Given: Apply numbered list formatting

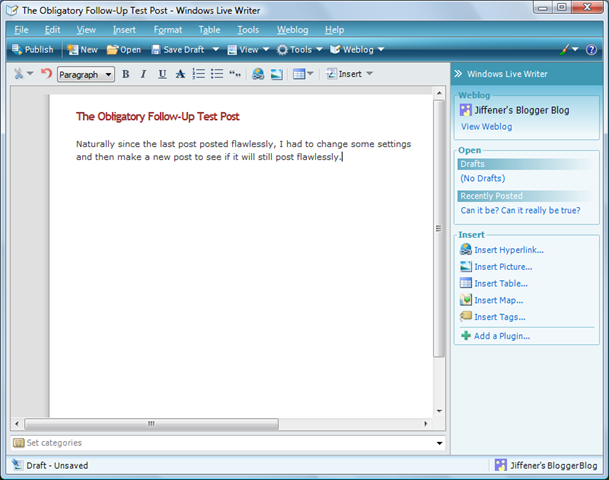Looking at the screenshot, I should pos(198,74).
